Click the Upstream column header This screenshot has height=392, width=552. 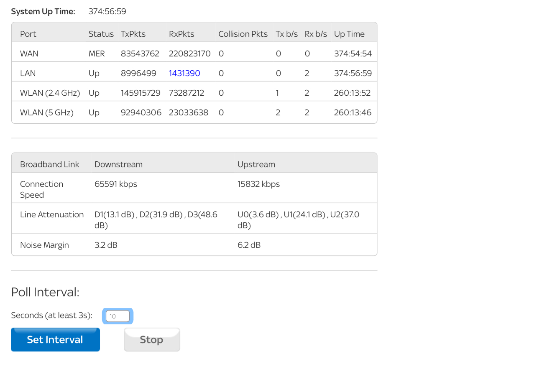pyautogui.click(x=256, y=165)
